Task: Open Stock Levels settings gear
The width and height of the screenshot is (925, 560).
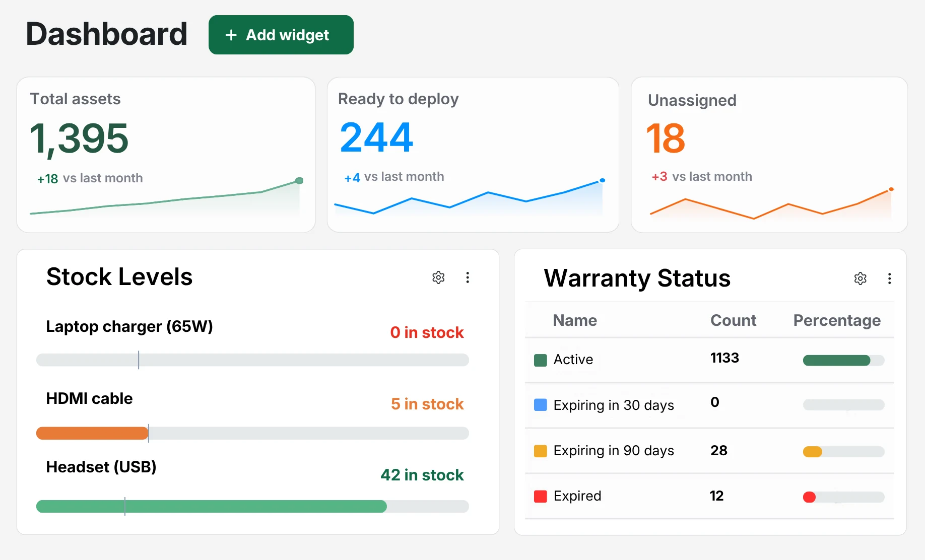Action: point(438,277)
